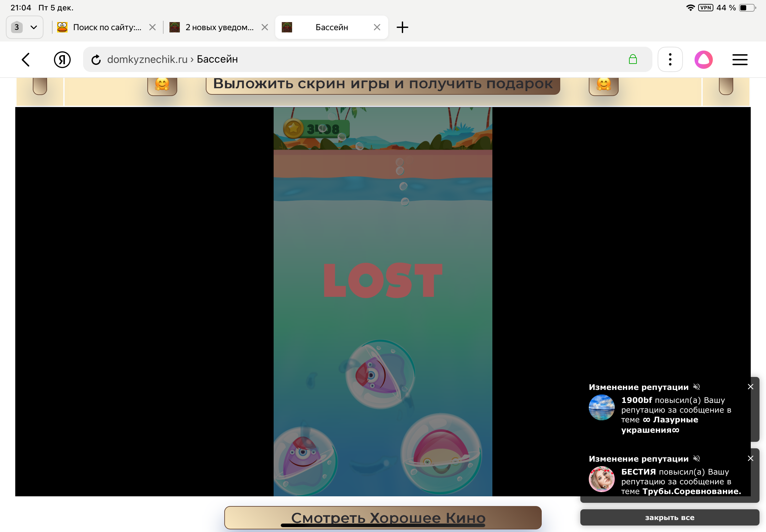The width and height of the screenshot is (766, 532).
Task: Dismiss the 1900bf reputation notification
Action: (750, 387)
